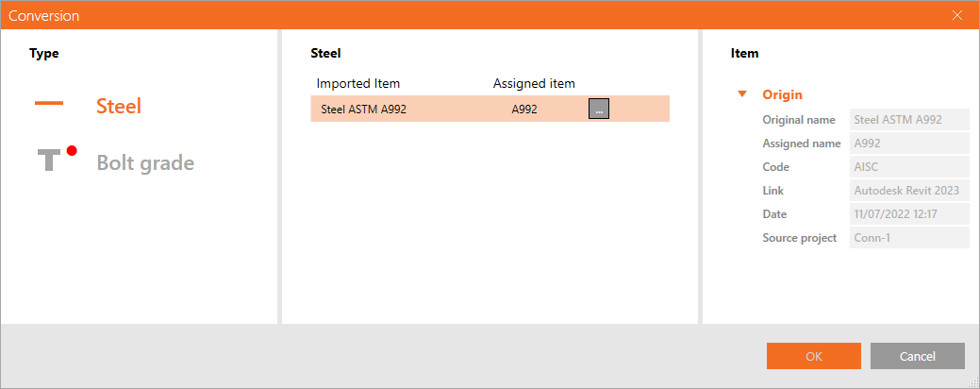The width and height of the screenshot is (980, 389).
Task: Click the Original name field
Action: (x=909, y=120)
